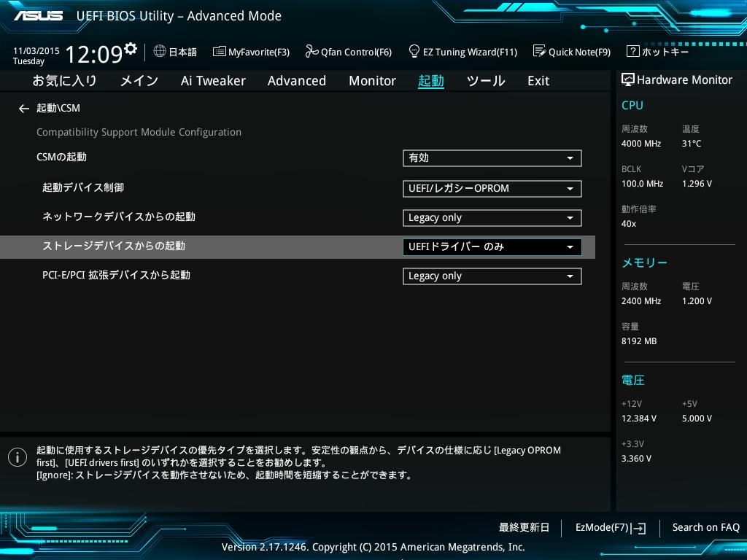The image size is (747, 560).
Task: Click MyFavorite(F3) label
Action: coord(259,52)
